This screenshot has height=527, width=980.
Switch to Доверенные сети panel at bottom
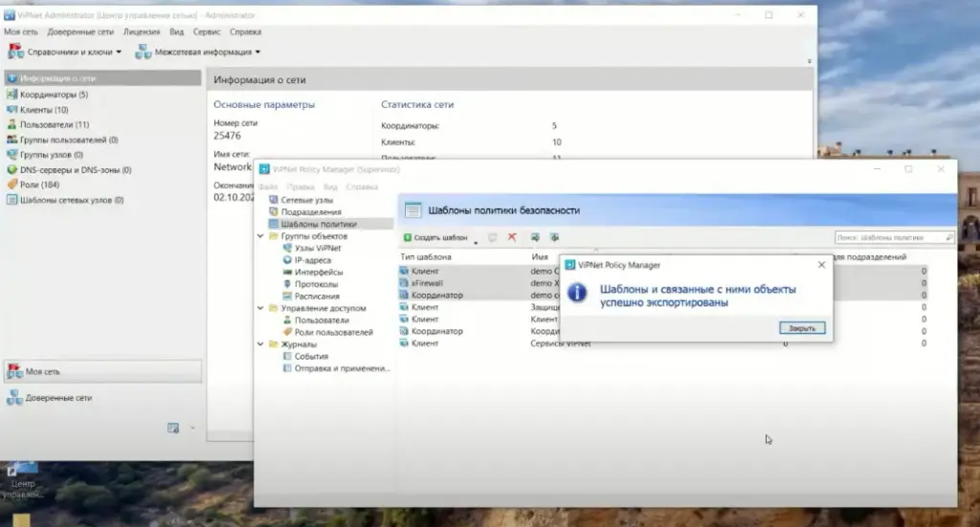point(58,398)
